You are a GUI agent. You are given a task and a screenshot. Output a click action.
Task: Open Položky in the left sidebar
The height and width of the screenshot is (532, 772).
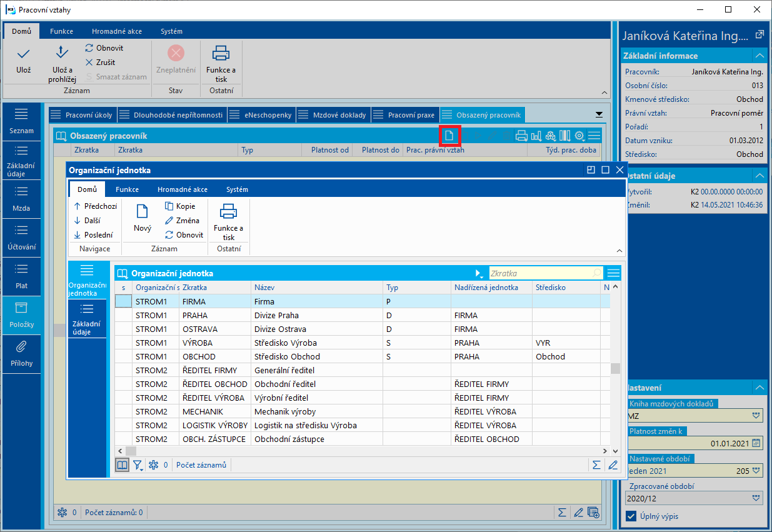click(x=22, y=315)
